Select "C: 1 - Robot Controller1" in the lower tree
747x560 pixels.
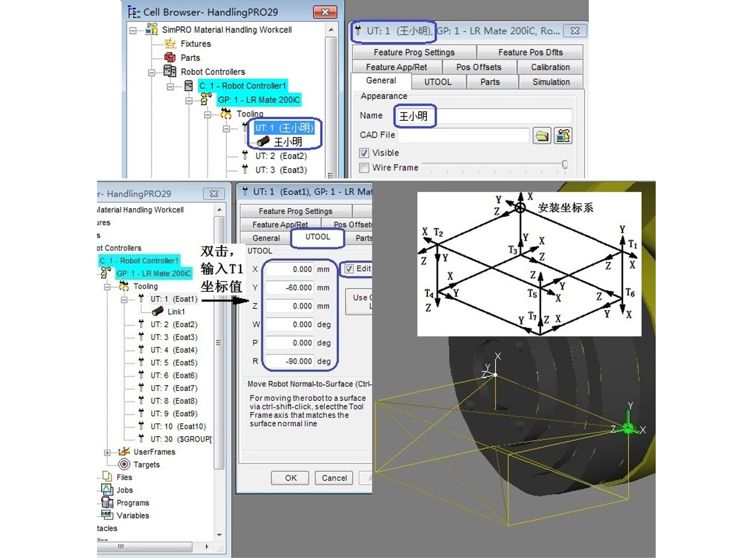click(x=139, y=261)
